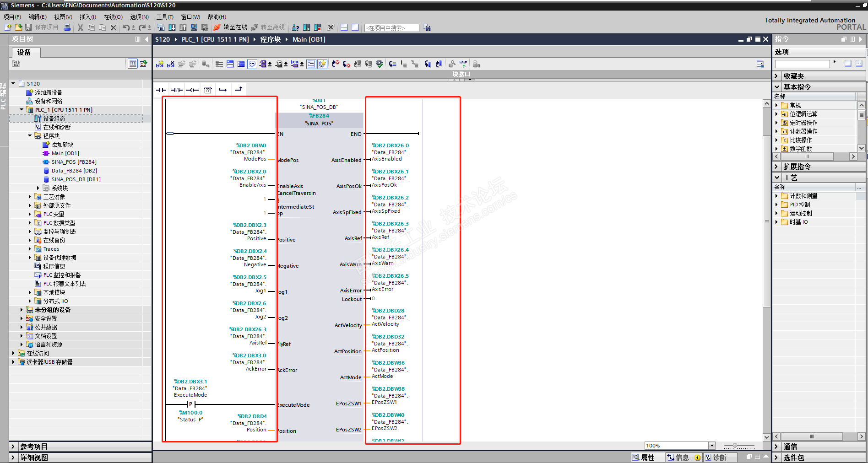
Task: Insert a normally open contact
Action: (x=161, y=90)
